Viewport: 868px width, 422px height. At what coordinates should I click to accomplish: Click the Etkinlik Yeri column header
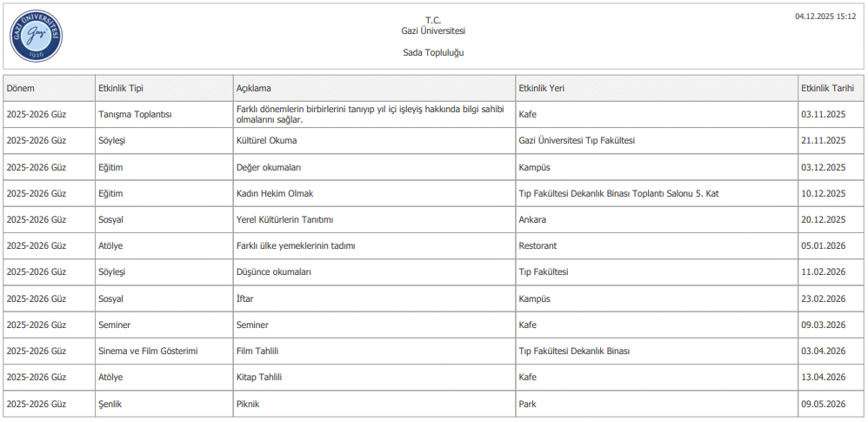(541, 88)
